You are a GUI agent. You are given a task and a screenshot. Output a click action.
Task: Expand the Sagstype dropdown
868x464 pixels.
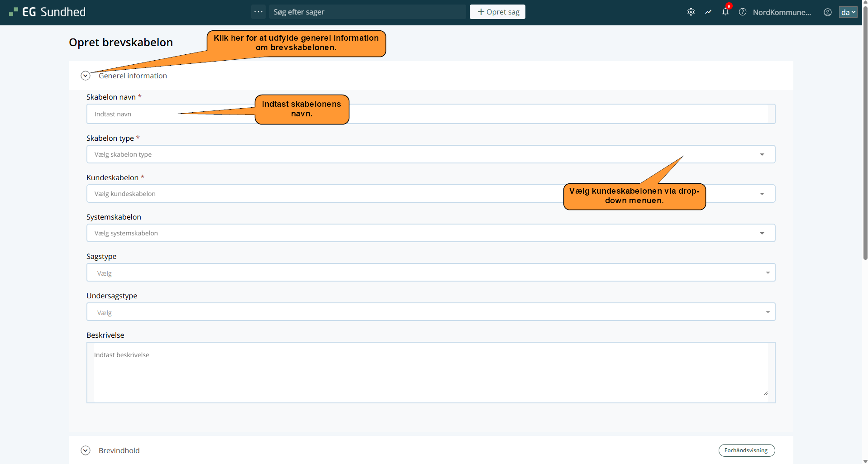pyautogui.click(x=430, y=273)
